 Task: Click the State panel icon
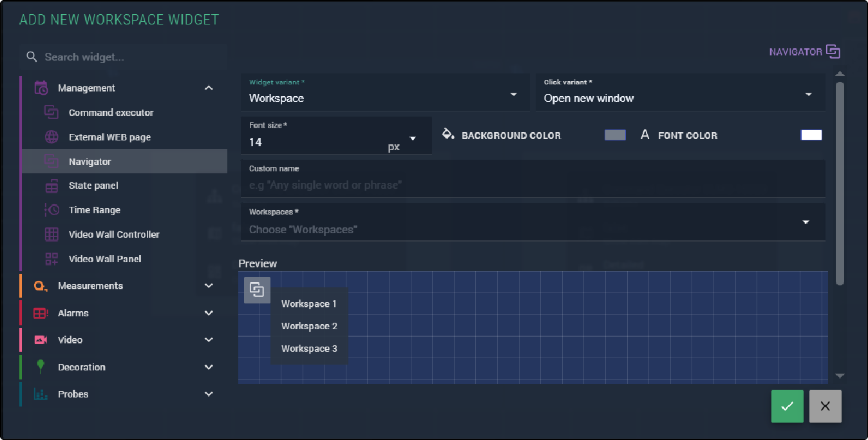pyautogui.click(x=52, y=186)
